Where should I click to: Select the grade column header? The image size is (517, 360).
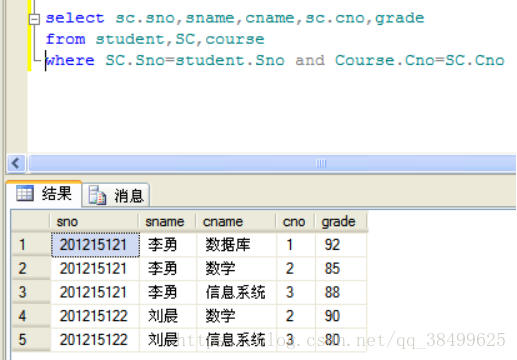click(341, 222)
